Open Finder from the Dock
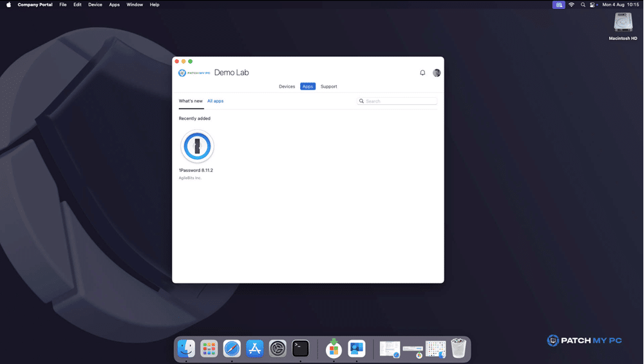The width and height of the screenshot is (644, 364). click(186, 349)
